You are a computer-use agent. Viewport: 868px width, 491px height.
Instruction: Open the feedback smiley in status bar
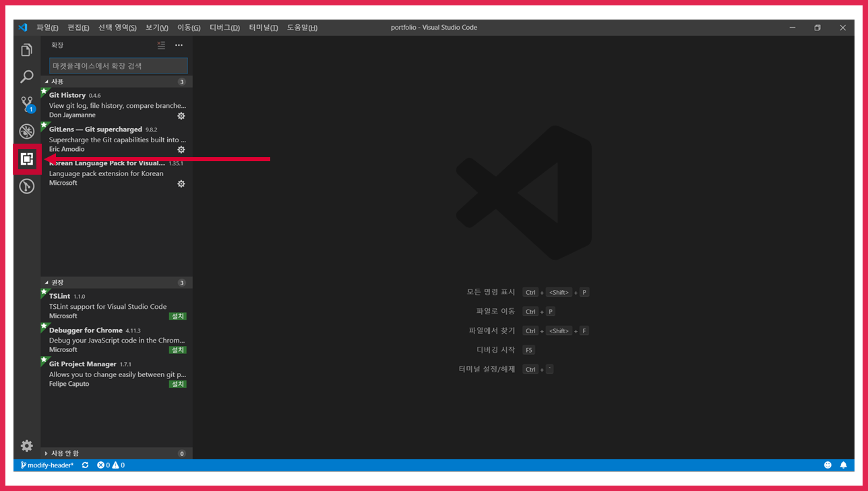point(828,465)
